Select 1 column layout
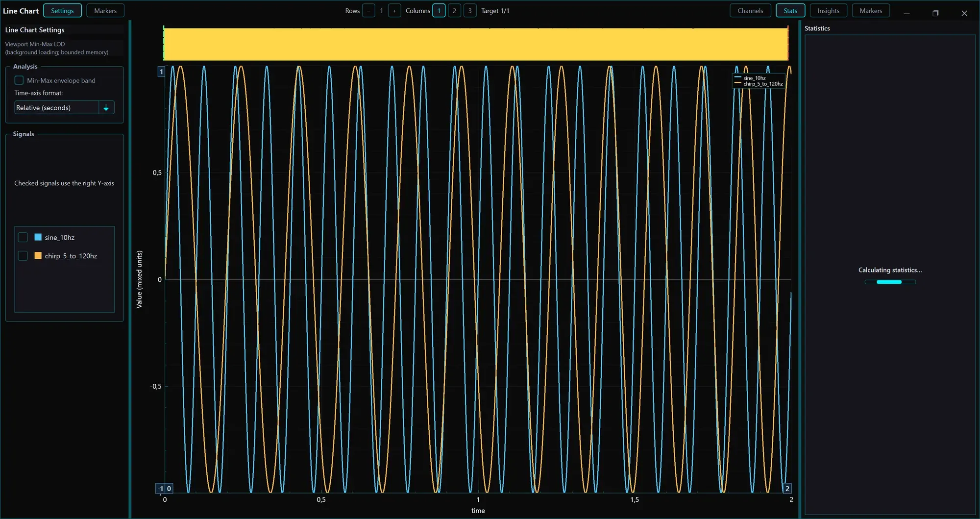This screenshot has width=980, height=519. 439,11
